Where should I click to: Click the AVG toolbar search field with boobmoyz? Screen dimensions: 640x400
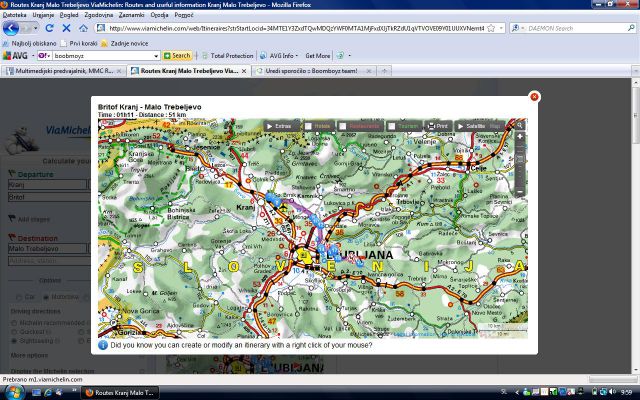(103, 56)
